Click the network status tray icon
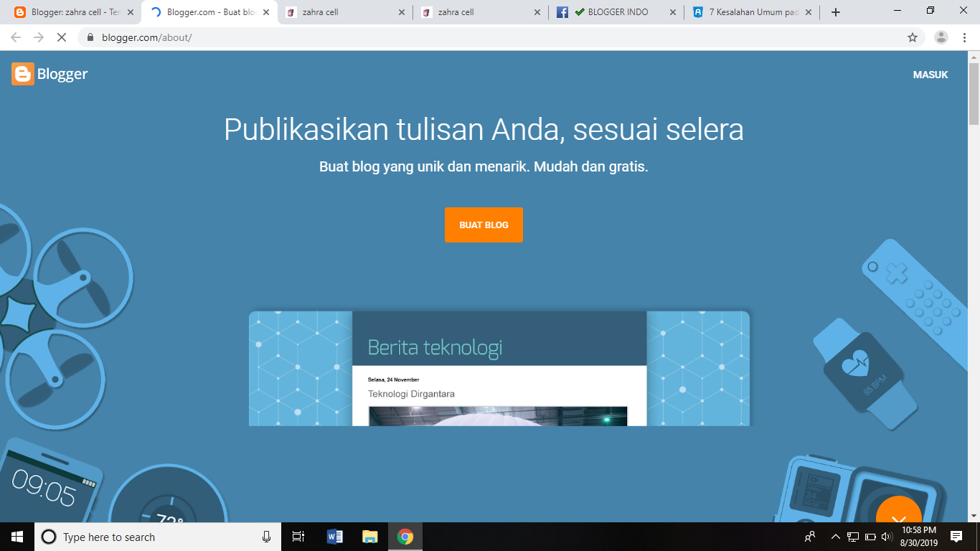The width and height of the screenshot is (980, 551). point(853,537)
